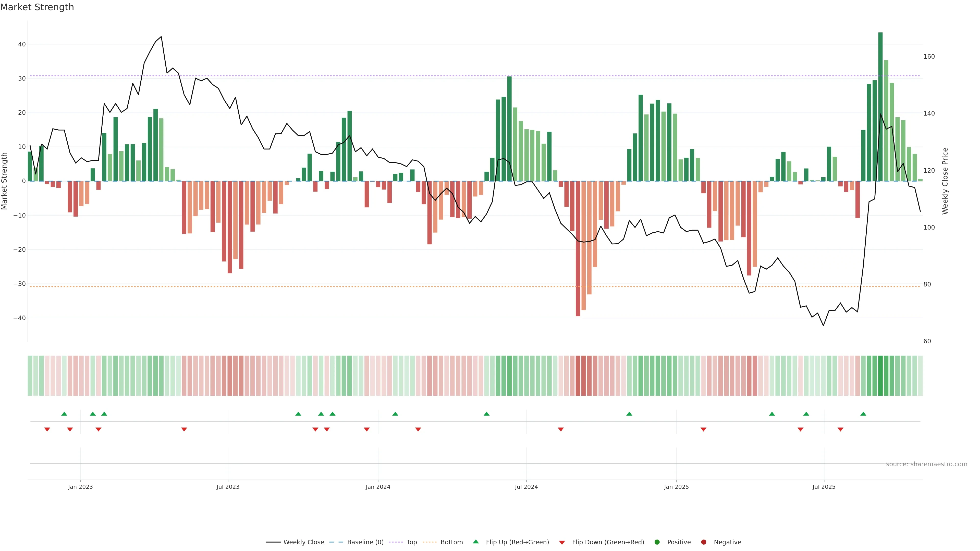
Task: Click the source: sharemaestro.com text
Action: (x=926, y=464)
